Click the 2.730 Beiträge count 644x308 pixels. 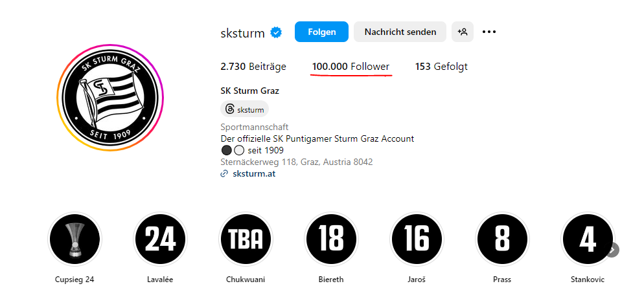(253, 67)
